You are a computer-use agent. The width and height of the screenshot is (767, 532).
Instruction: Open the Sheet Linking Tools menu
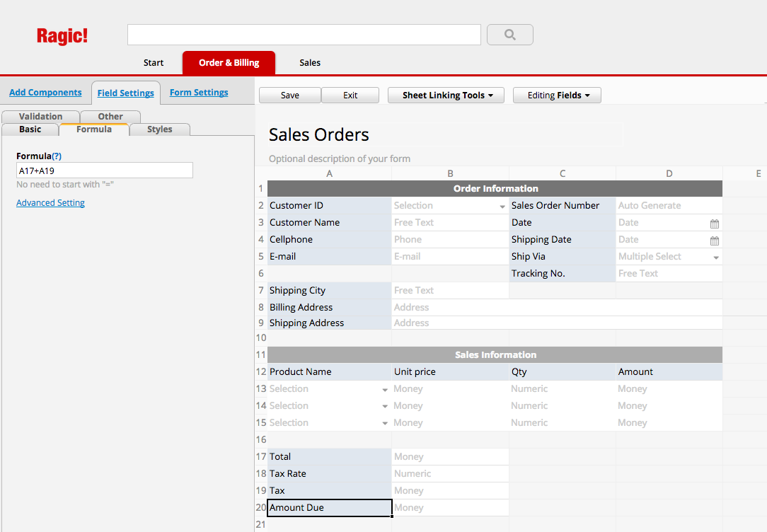(x=446, y=95)
